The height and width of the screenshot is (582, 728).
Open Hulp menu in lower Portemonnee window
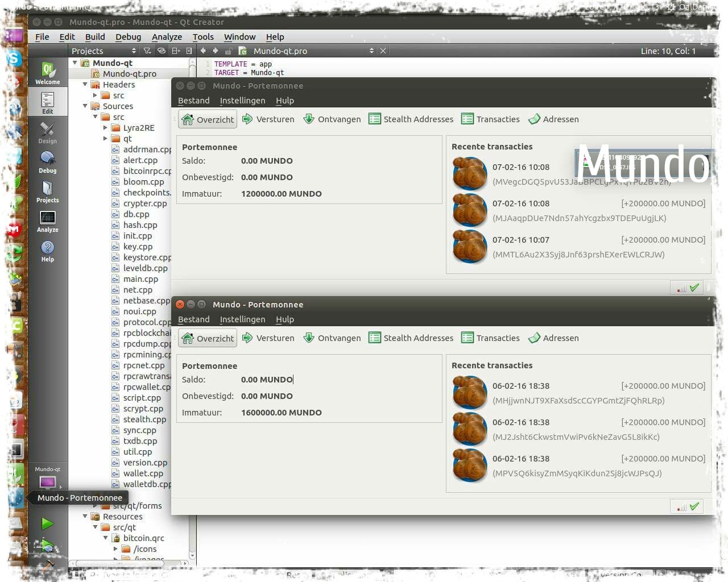[x=284, y=319]
